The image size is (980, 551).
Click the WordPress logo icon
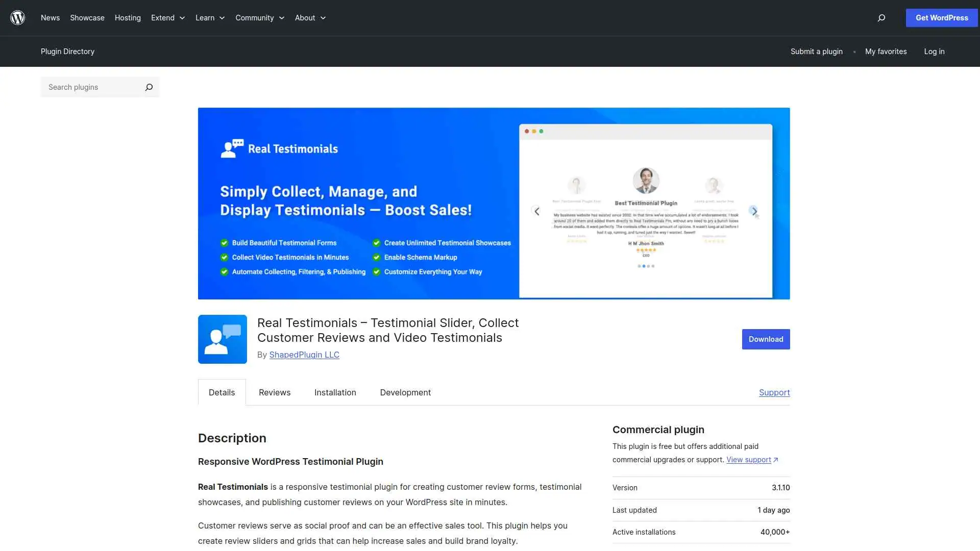[17, 17]
